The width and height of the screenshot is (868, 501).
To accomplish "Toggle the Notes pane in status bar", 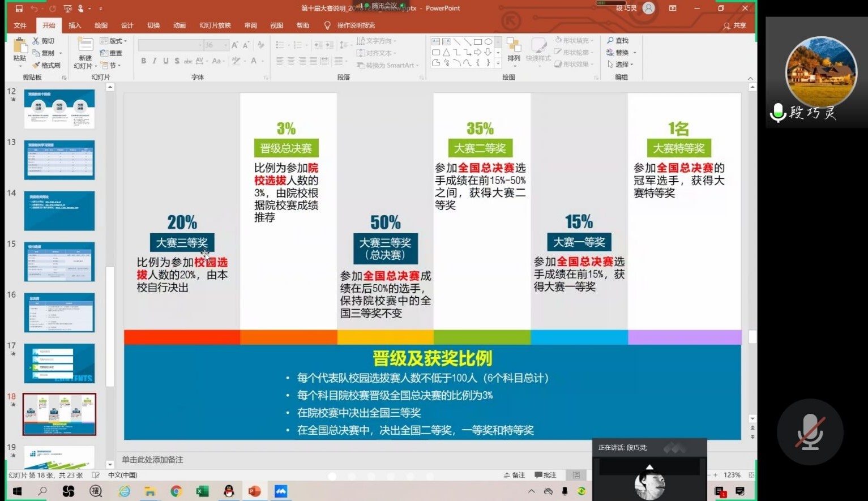I will (514, 475).
